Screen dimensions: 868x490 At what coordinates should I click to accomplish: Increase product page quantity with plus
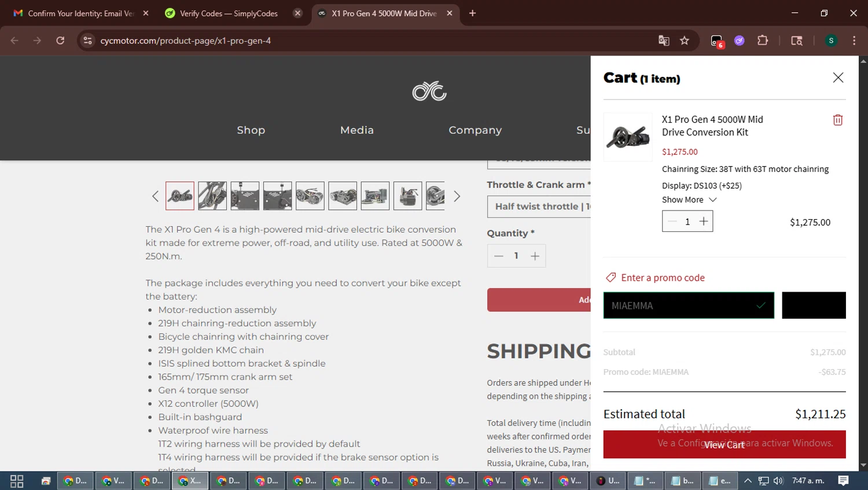click(x=535, y=256)
